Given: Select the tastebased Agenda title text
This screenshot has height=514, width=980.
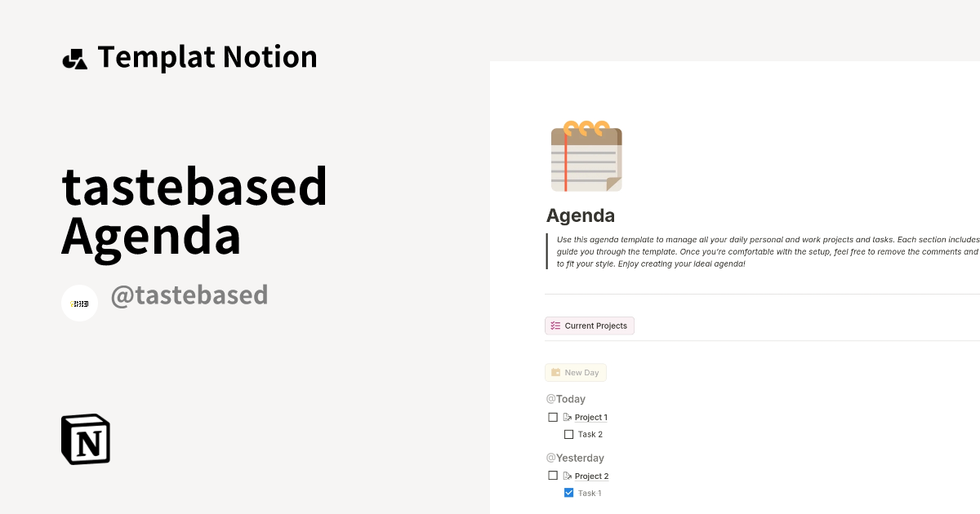Looking at the screenshot, I should (194, 210).
